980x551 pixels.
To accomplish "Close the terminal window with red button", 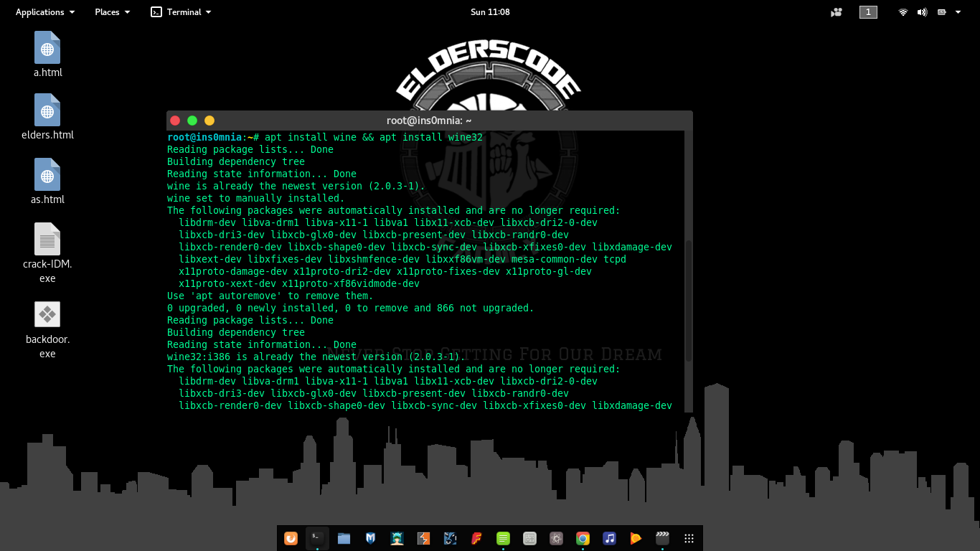I will (x=174, y=121).
